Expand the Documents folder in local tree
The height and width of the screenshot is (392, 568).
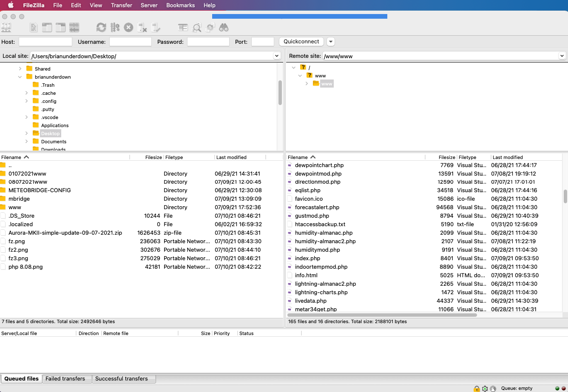(26, 142)
